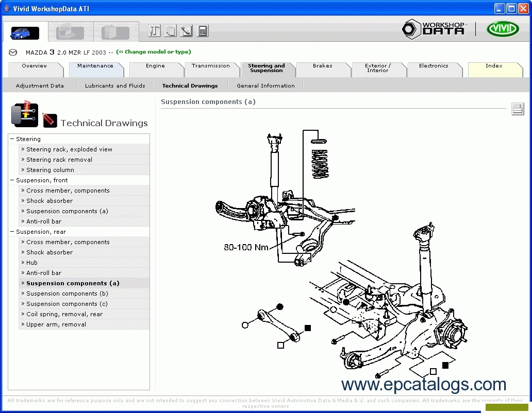Open front Anti-roll bar drawing
Viewport: 532px width, 413px height.
click(x=84, y=221)
